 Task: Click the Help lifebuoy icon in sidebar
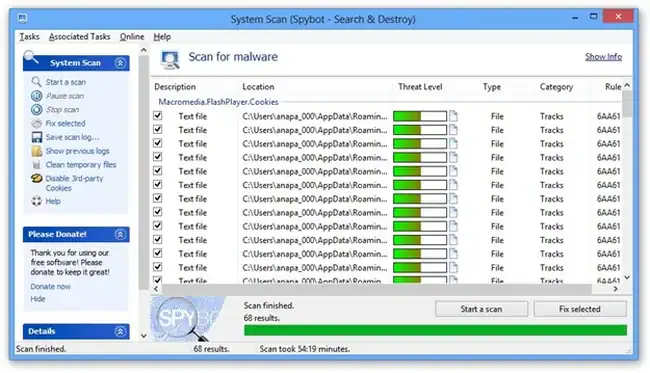pyautogui.click(x=36, y=201)
